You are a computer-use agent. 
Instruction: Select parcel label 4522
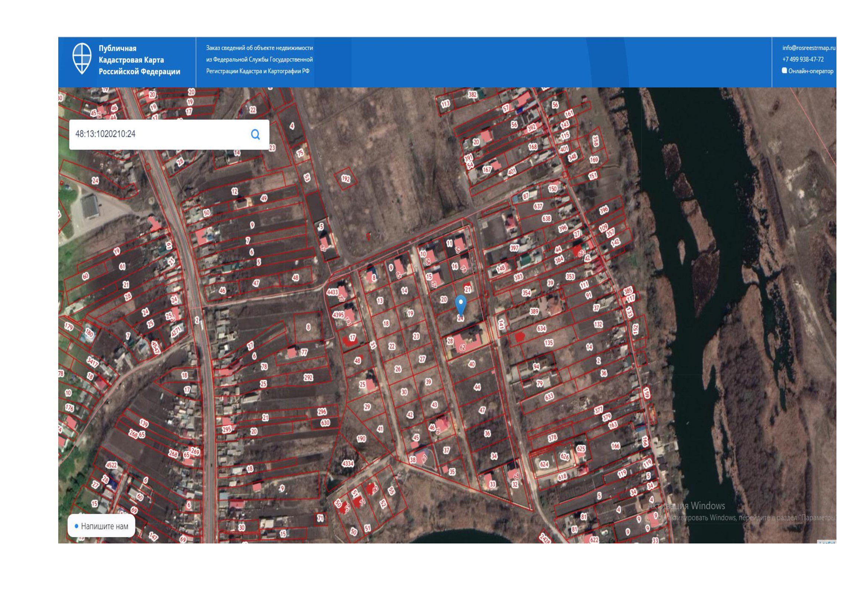[x=112, y=465]
